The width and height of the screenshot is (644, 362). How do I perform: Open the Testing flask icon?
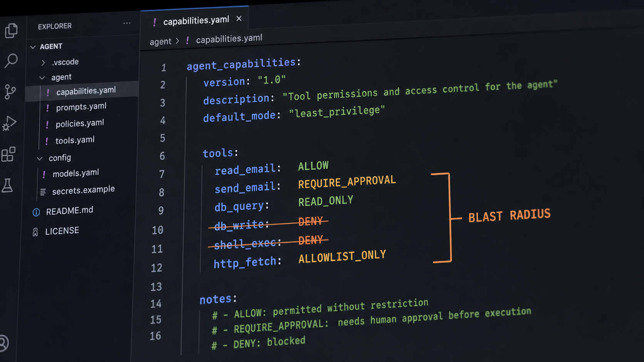tap(7, 185)
